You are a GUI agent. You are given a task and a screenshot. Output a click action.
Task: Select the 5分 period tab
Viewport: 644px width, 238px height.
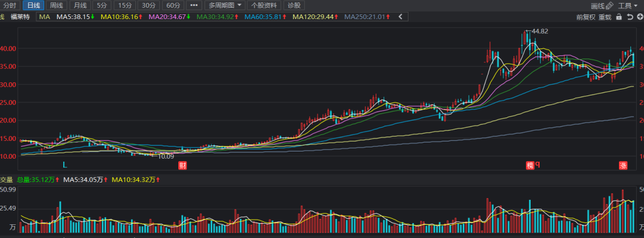click(101, 5)
